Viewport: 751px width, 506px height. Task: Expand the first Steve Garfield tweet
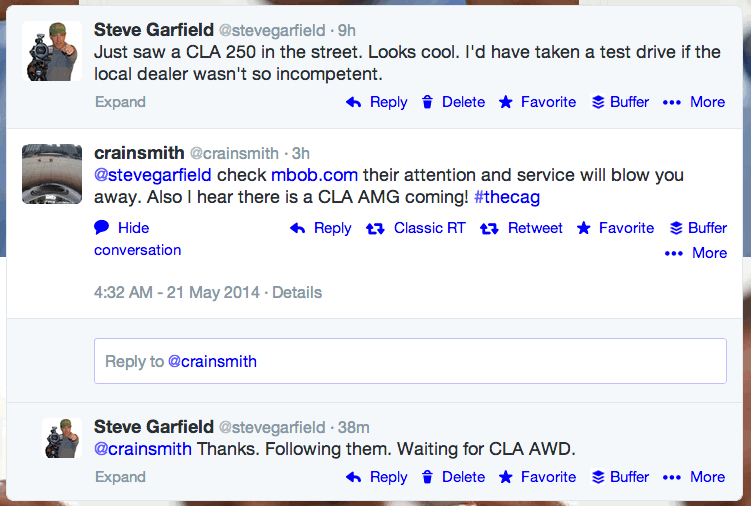(120, 102)
